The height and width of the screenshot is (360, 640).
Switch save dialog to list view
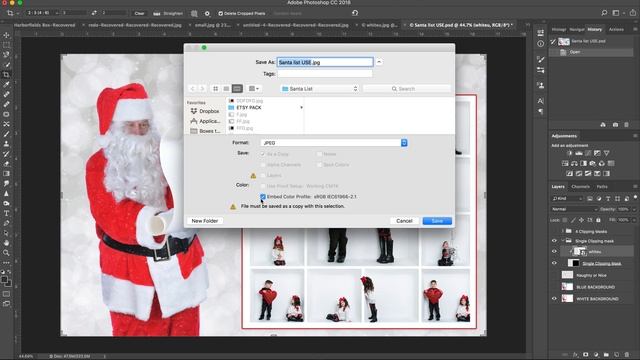226,89
